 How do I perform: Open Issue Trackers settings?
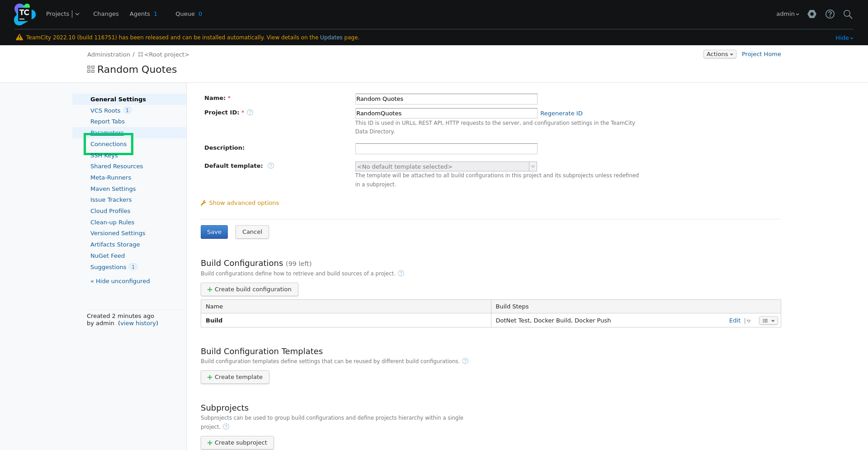tap(111, 200)
